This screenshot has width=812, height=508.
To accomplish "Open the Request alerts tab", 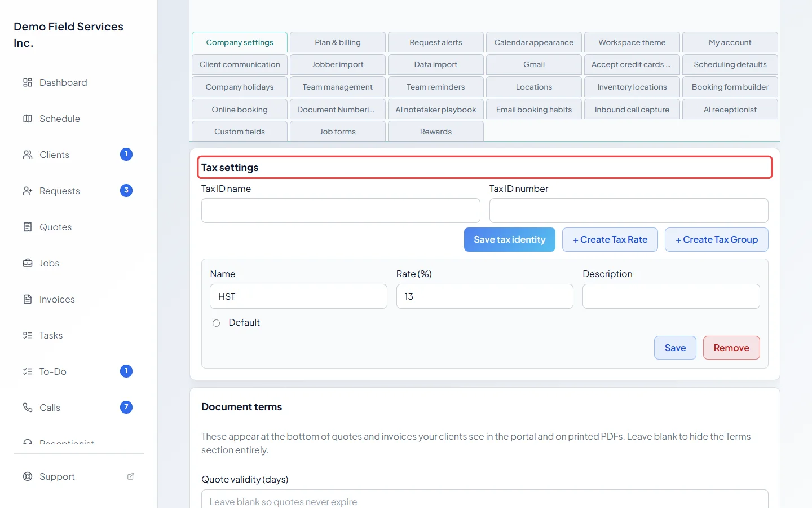I will click(x=436, y=42).
